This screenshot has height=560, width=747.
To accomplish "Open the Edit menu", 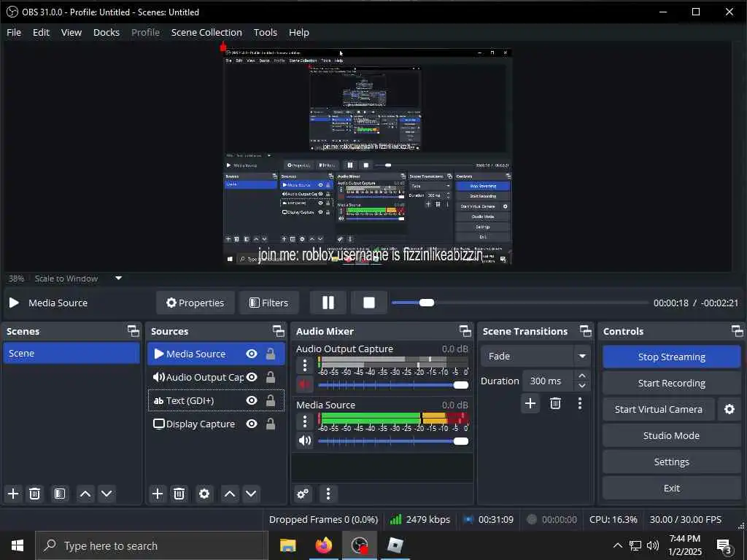I will 41,32.
